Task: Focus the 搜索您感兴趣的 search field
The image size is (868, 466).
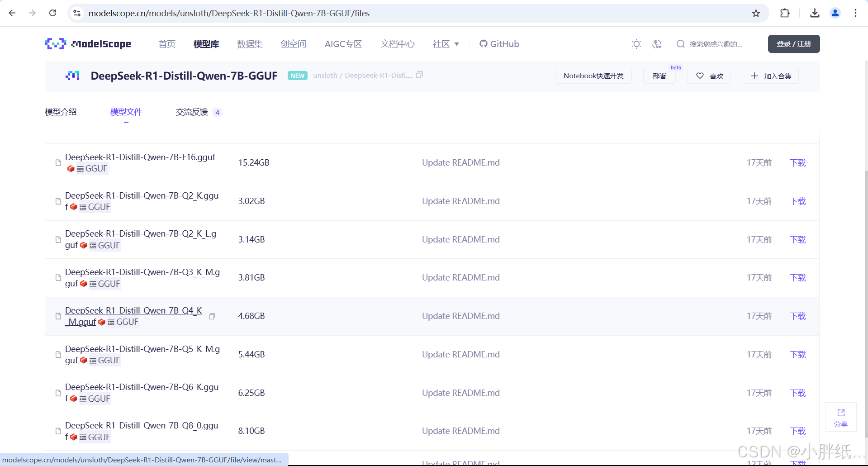Action: (x=716, y=44)
